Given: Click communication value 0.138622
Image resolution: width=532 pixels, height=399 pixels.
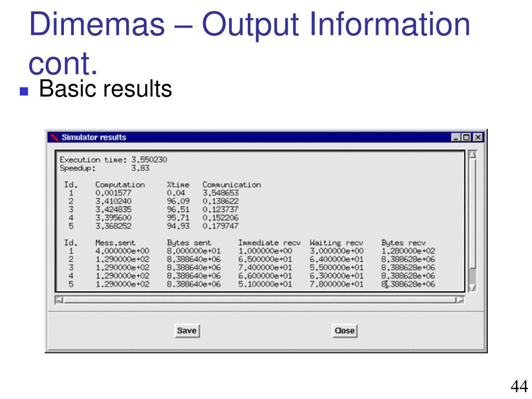Looking at the screenshot, I should pyautogui.click(x=220, y=201).
